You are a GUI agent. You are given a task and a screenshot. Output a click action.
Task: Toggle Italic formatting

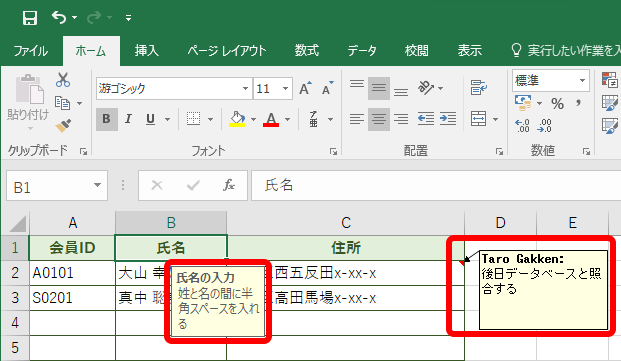[128, 119]
